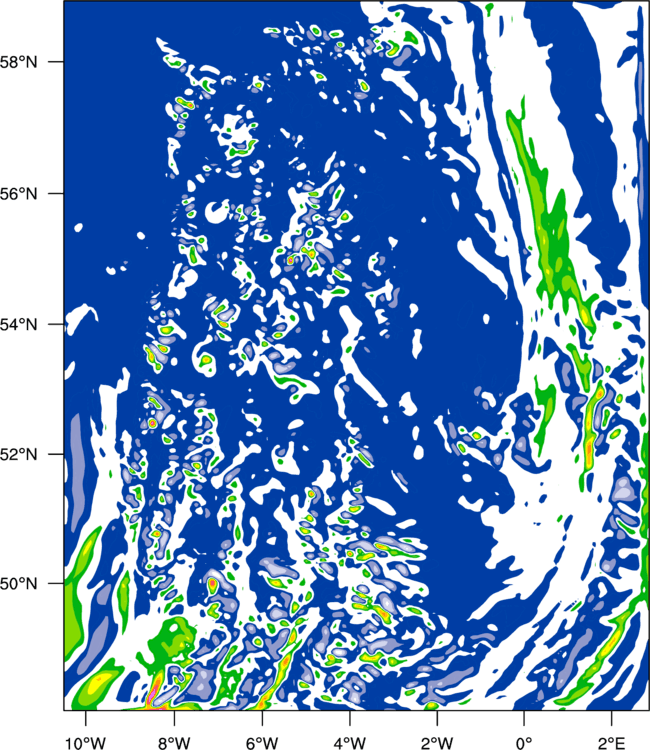Click the 58°N axis tick mark
The width and height of the screenshot is (650, 750).
55,62
